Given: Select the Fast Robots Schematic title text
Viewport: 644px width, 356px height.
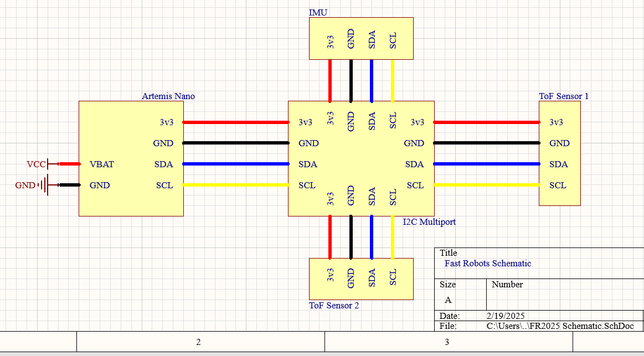Looking at the screenshot, I should coord(487,264).
